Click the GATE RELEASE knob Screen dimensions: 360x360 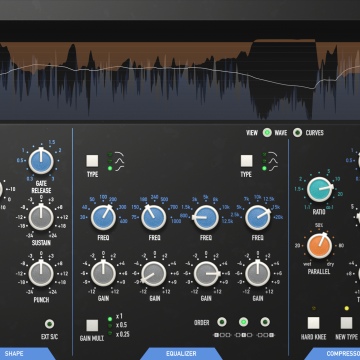pyautogui.click(x=41, y=161)
